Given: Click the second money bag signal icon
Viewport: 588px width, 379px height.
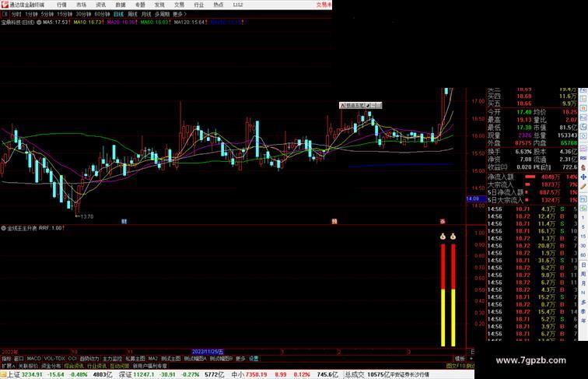Looking at the screenshot, I should pos(453,237).
